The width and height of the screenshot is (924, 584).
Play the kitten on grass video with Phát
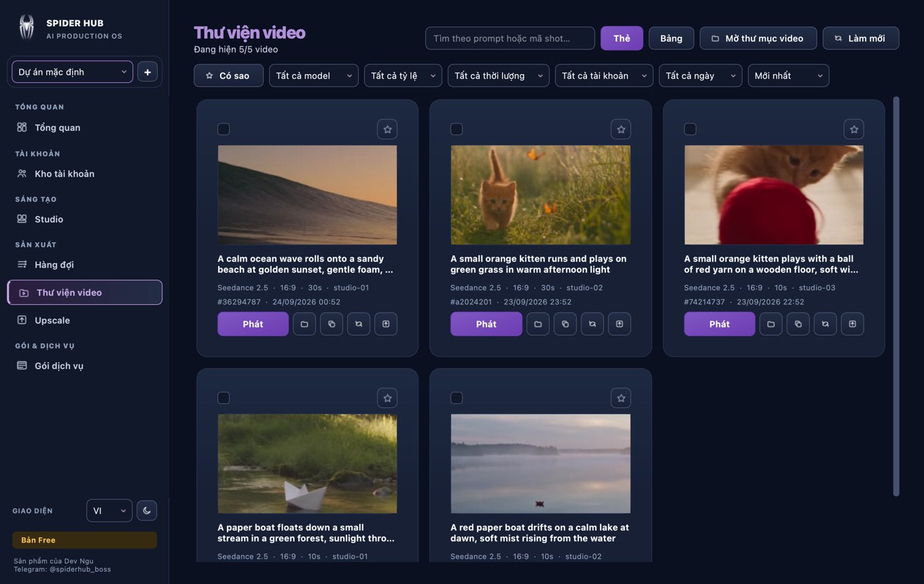(x=486, y=324)
